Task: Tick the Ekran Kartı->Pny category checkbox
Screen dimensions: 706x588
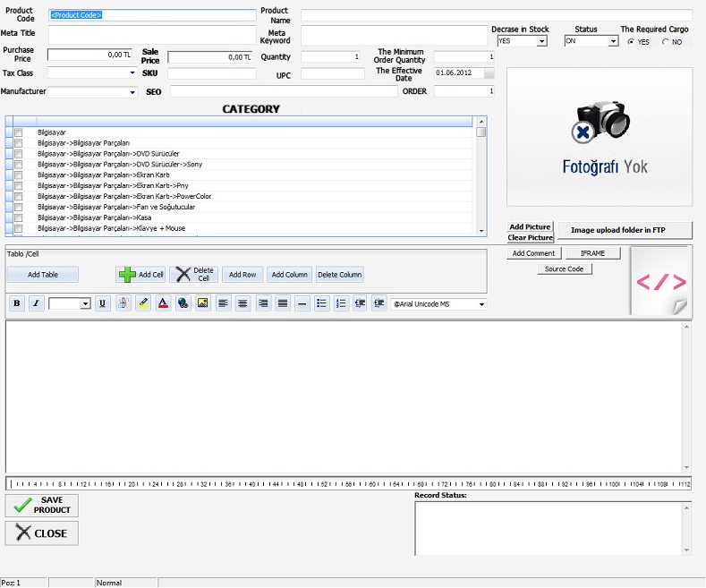Action: point(18,186)
